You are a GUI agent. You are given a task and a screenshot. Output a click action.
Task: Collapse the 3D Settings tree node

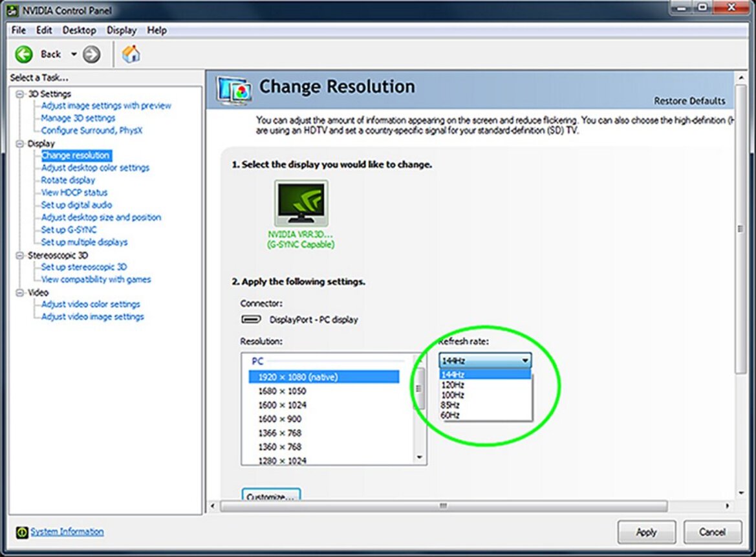click(20, 94)
